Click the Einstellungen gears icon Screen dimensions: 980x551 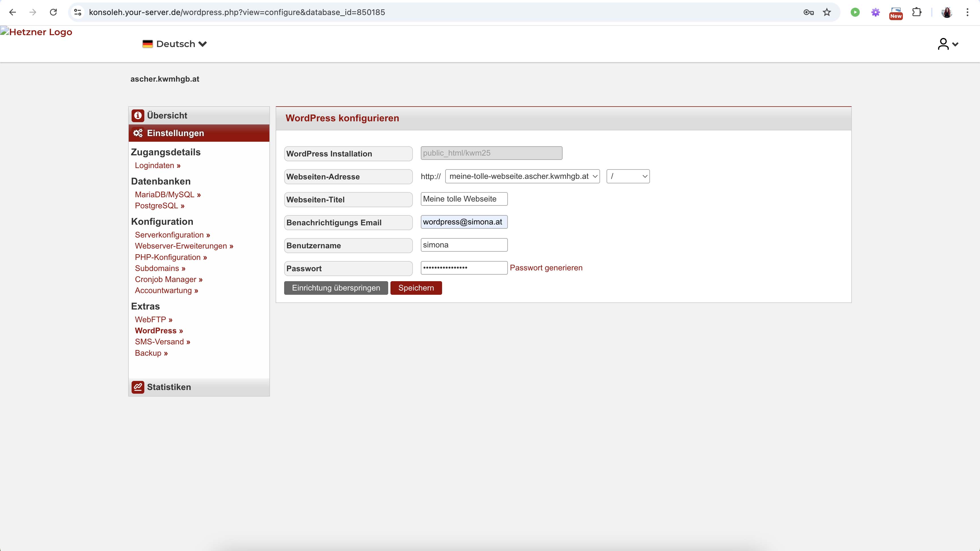pyautogui.click(x=138, y=133)
